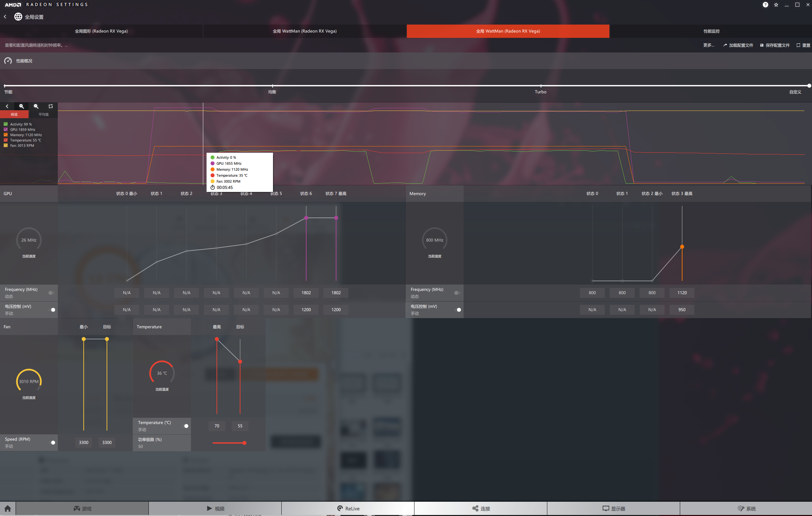812x516 pixels.
Task: Select the 平均值 average graph tab
Action: click(43, 114)
